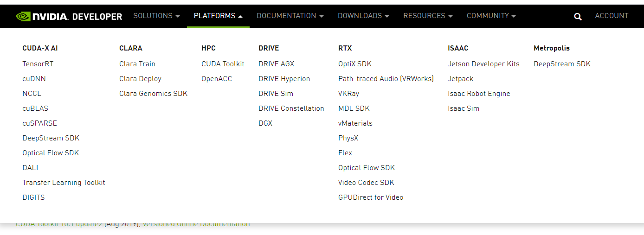Select DRIVE Constellation
Image resolution: width=644 pixels, height=235 pixels.
pyautogui.click(x=291, y=108)
